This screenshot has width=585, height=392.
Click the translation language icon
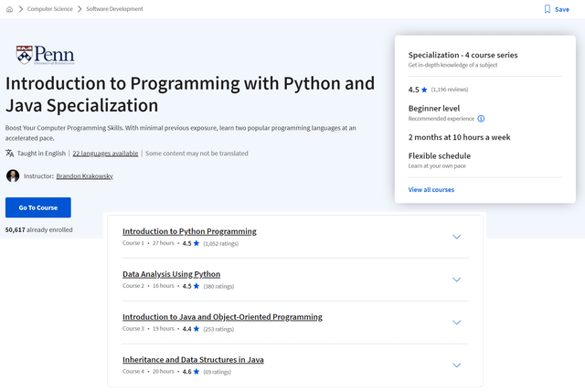pos(10,154)
